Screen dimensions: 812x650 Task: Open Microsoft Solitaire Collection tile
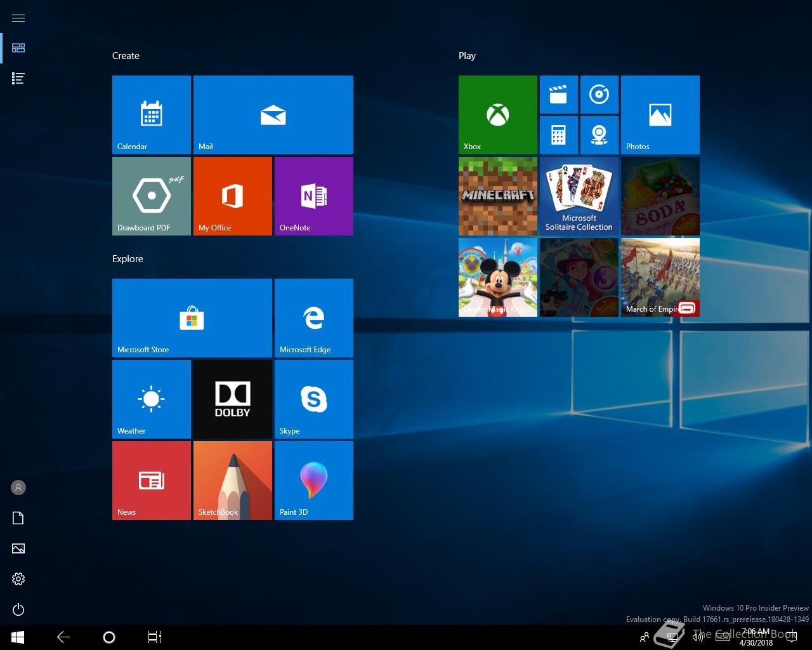point(579,196)
